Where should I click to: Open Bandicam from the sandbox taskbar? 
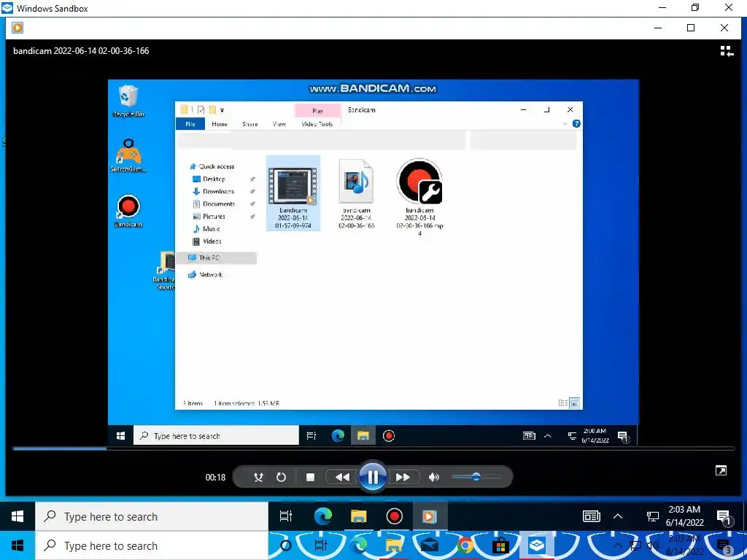coord(395,517)
